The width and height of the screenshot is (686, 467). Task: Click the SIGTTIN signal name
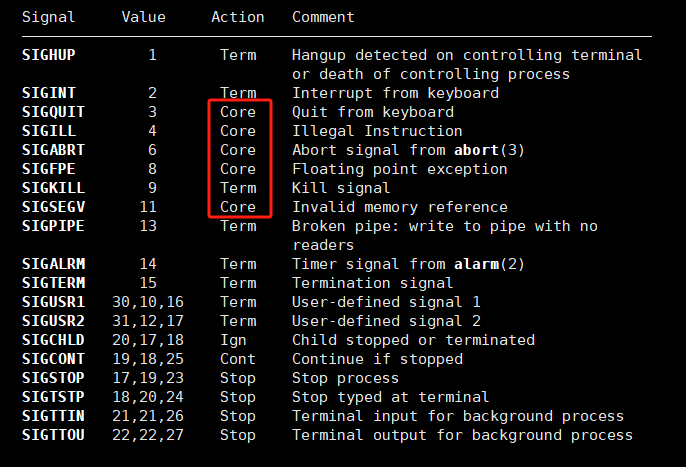(x=51, y=416)
